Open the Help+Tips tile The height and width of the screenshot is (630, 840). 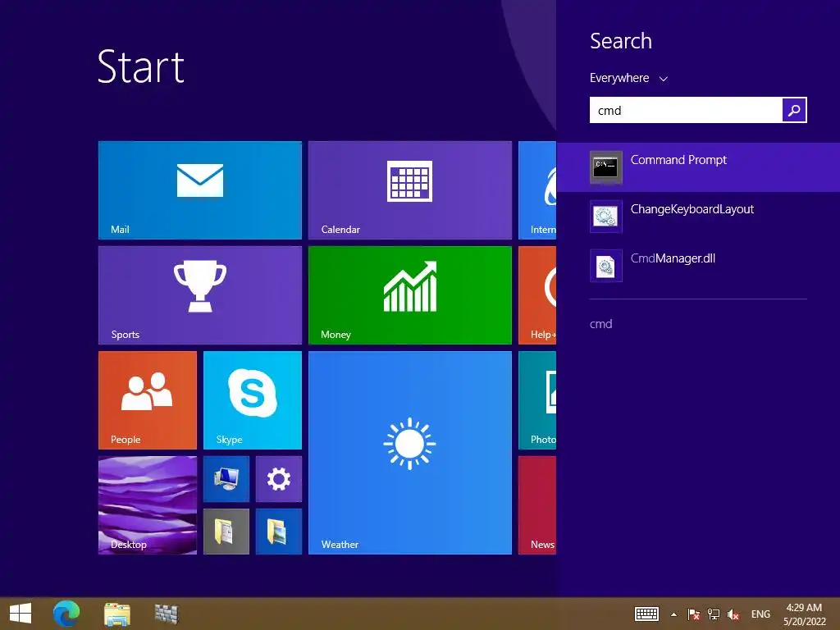[x=537, y=295]
